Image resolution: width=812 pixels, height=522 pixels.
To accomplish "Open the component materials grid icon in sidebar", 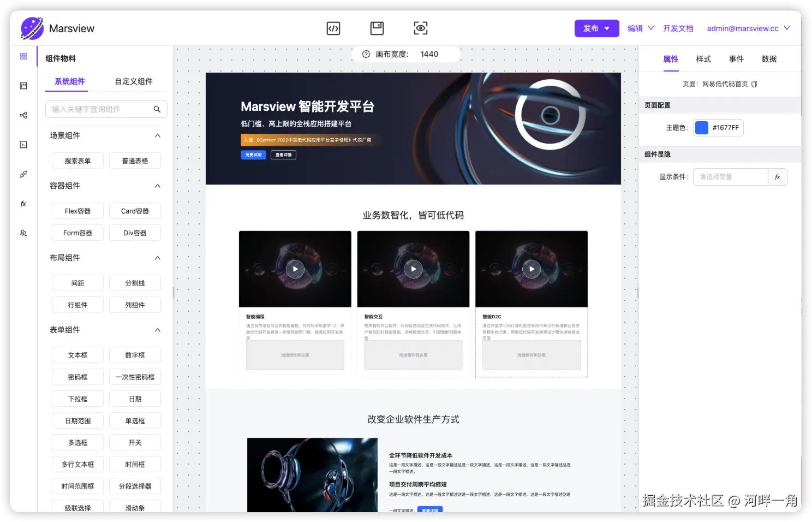I will (23, 56).
